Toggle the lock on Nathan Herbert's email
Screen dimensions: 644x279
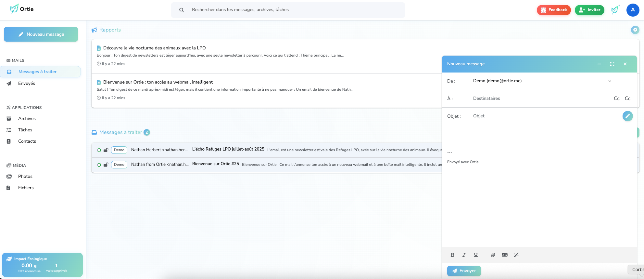[106, 150]
